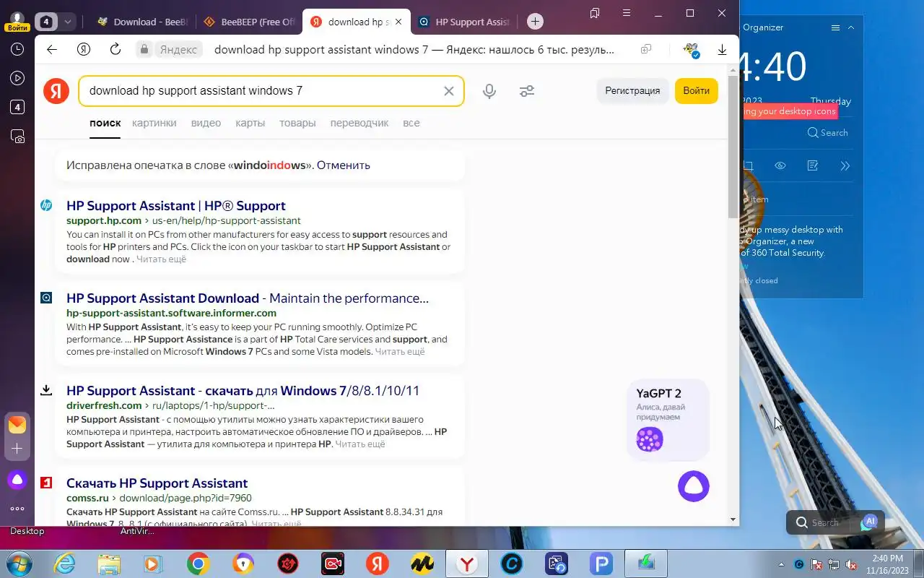Open downloads via the arrow toolbar icon
924x578 pixels.
click(722, 49)
